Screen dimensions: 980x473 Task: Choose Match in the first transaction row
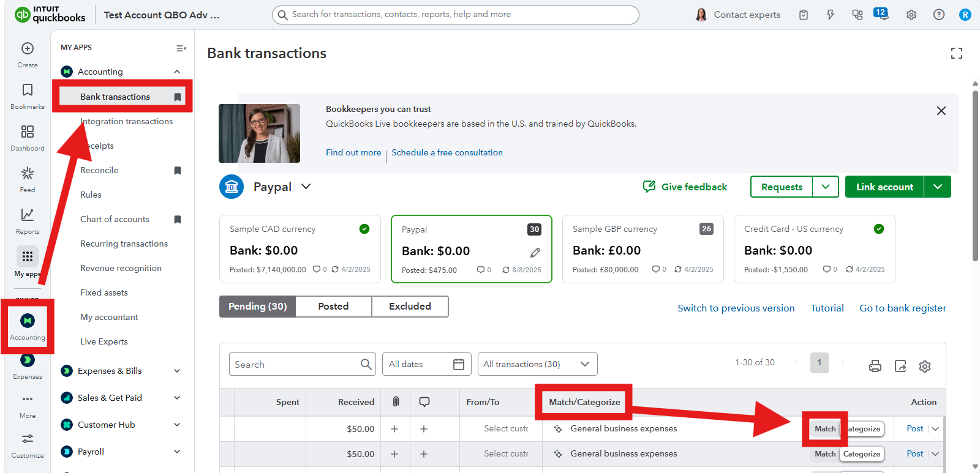824,429
